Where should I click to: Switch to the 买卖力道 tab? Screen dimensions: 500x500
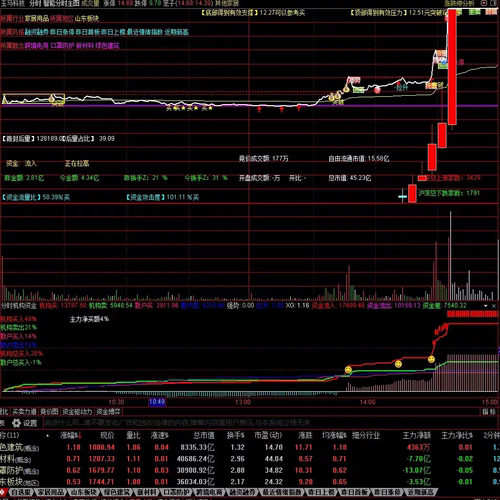[x=24, y=412]
